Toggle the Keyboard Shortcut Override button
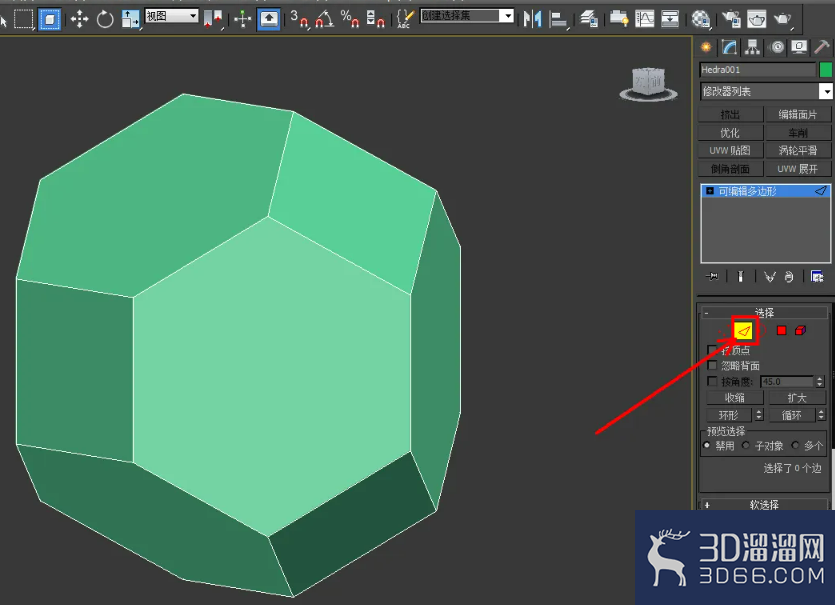 point(268,20)
